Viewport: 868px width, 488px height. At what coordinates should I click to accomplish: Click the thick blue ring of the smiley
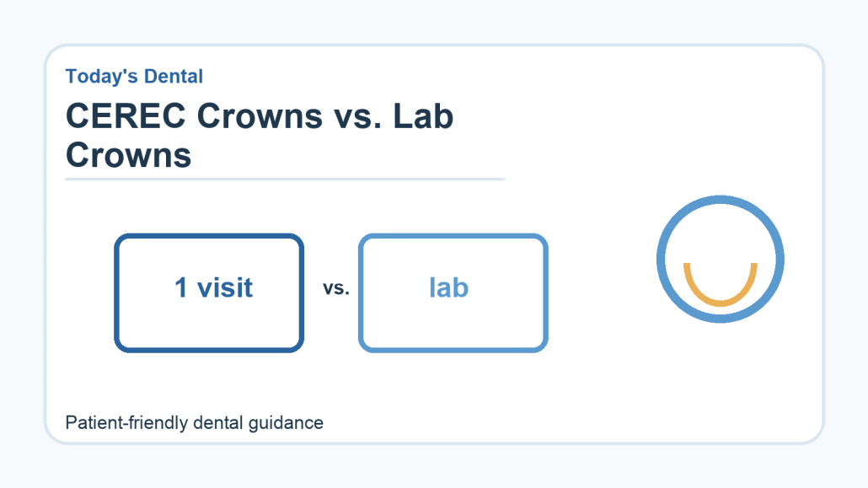pyautogui.click(x=721, y=200)
